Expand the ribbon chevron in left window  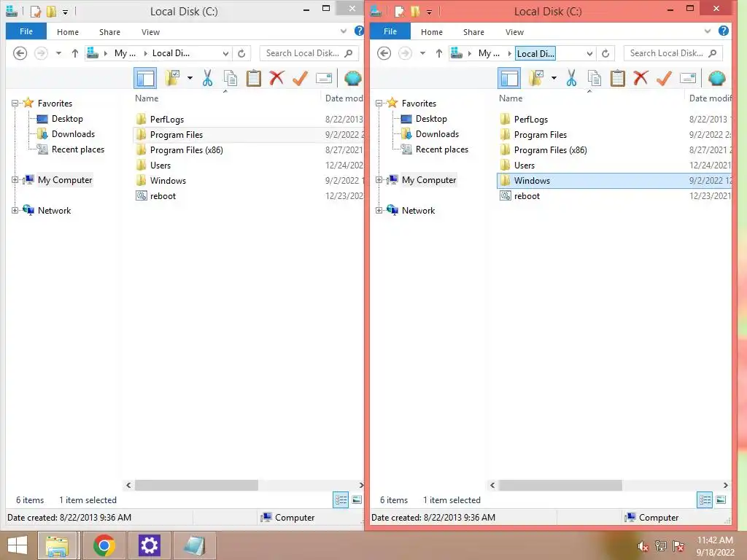pos(344,31)
